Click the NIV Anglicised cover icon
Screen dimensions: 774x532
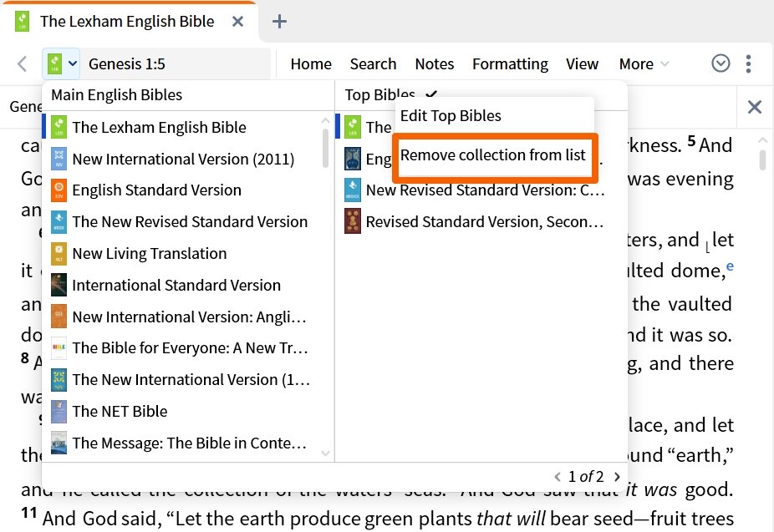coord(59,317)
